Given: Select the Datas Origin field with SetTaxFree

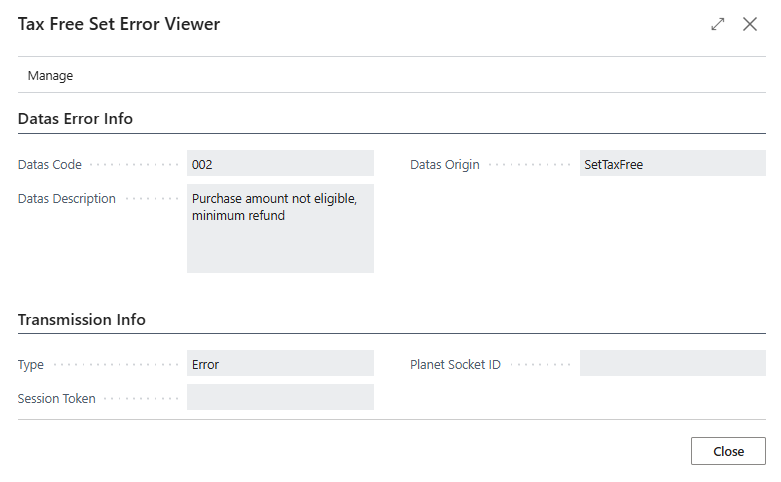Looking at the screenshot, I should pos(672,164).
